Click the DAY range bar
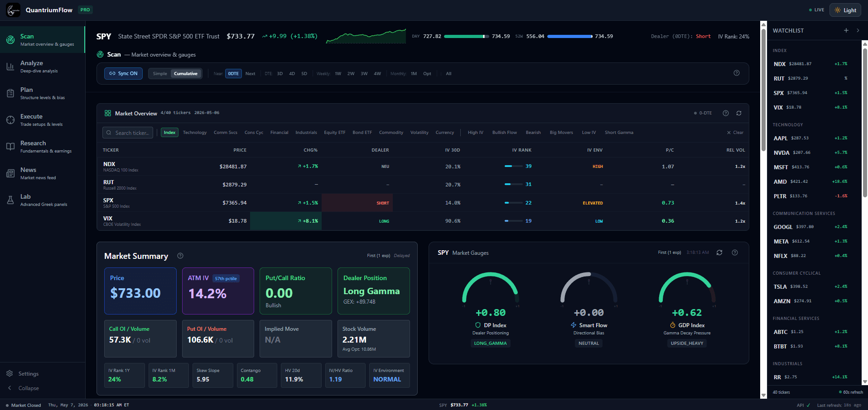The height and width of the screenshot is (410, 868). tap(466, 36)
